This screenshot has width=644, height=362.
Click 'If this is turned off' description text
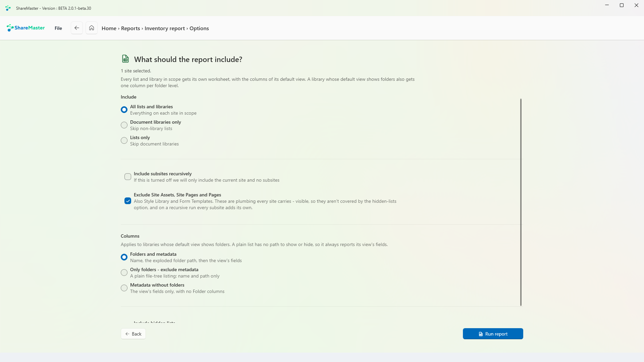pyautogui.click(x=207, y=180)
